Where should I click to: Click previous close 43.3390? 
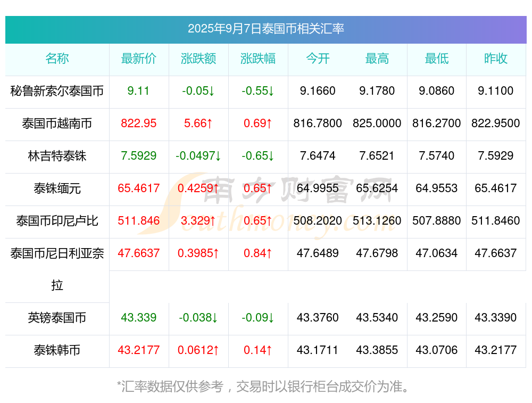pyautogui.click(x=496, y=317)
